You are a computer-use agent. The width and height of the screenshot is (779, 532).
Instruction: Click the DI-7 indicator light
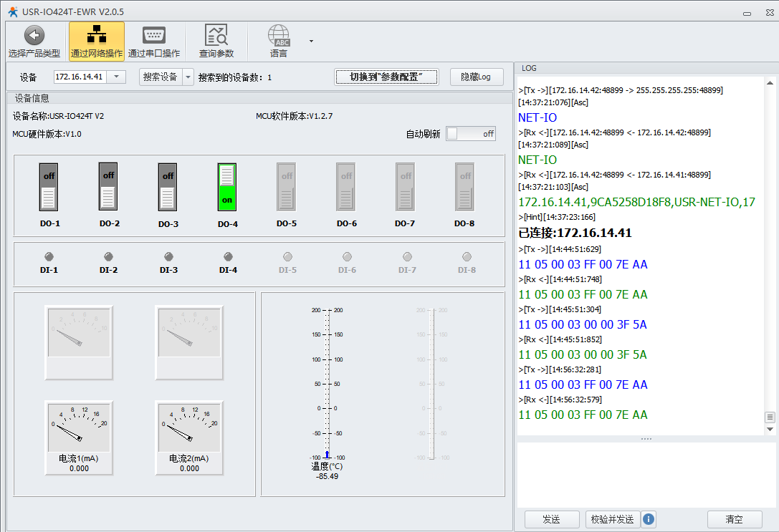(407, 256)
